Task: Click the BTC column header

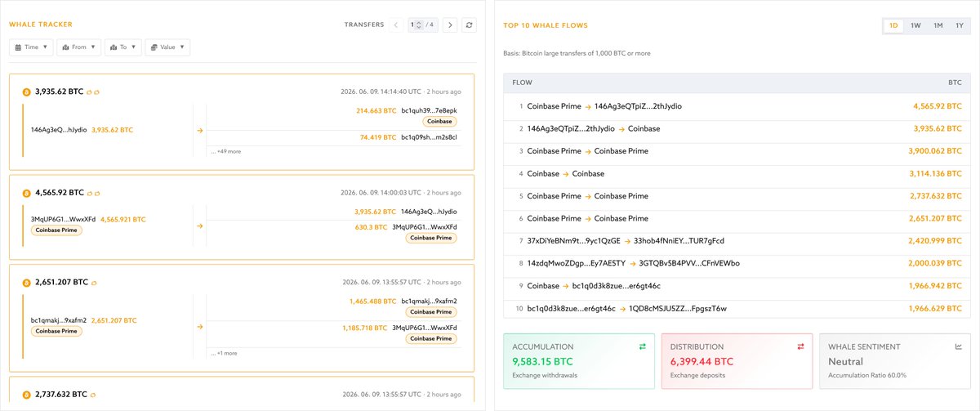Action: [x=955, y=83]
